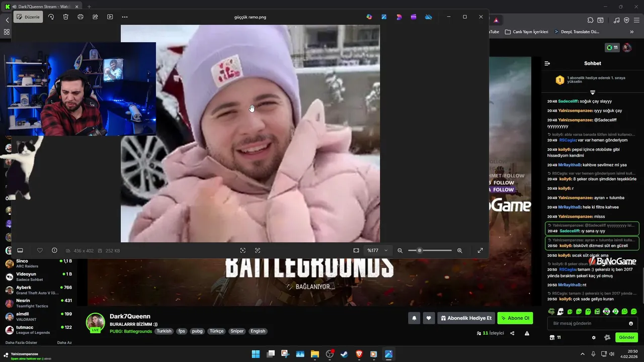The height and width of the screenshot is (362, 644).
Task: Click the Kick points balance 11
Action: point(612,48)
